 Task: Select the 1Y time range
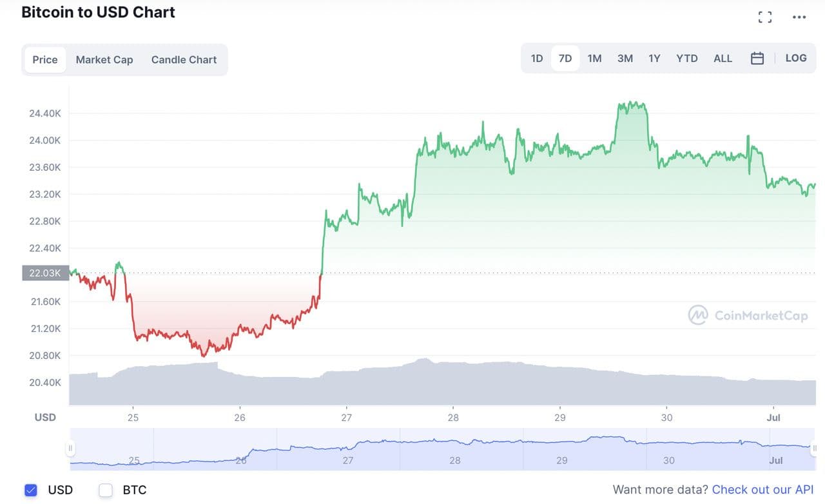pyautogui.click(x=654, y=59)
